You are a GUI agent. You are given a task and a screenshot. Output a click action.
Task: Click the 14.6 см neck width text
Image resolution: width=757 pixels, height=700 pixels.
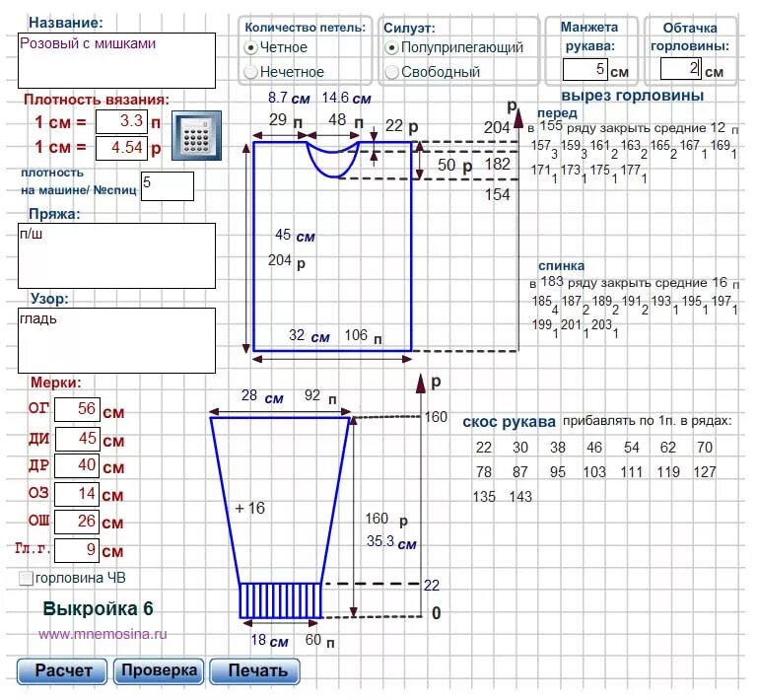346,98
